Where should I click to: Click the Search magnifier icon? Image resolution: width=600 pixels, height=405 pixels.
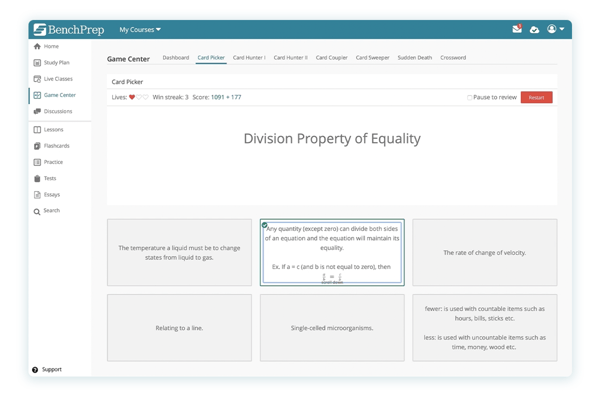[37, 211]
